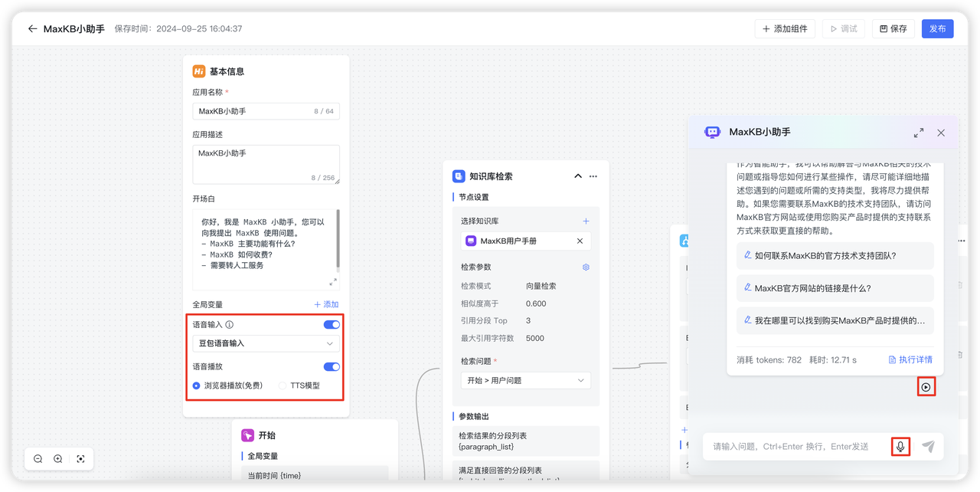This screenshot has width=980, height=492.
Task: Click the 消耗 tokens: 782 text
Action: (769, 359)
